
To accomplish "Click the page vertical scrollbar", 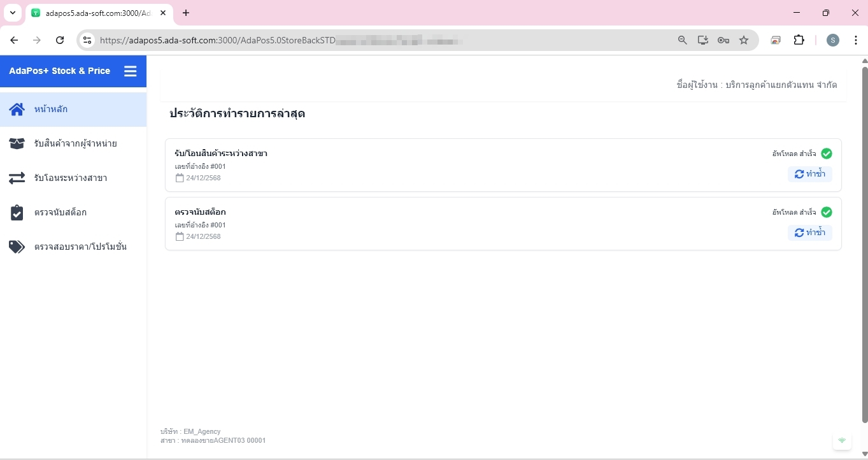I will 864,242.
